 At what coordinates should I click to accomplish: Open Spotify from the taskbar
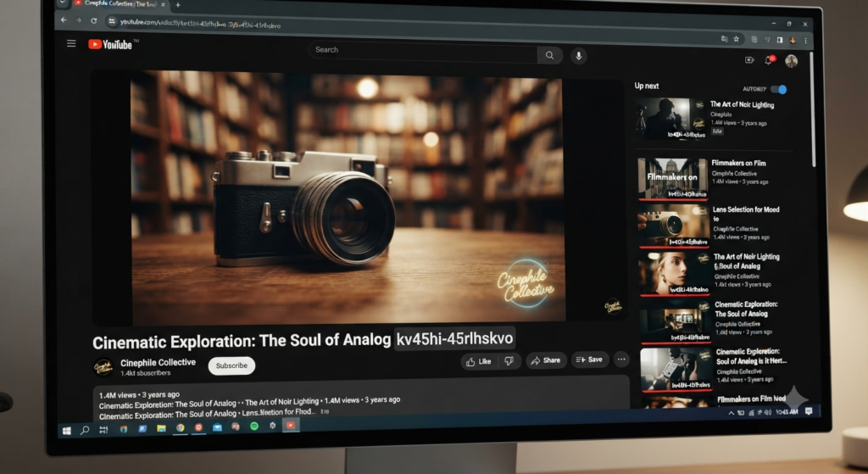point(254,426)
